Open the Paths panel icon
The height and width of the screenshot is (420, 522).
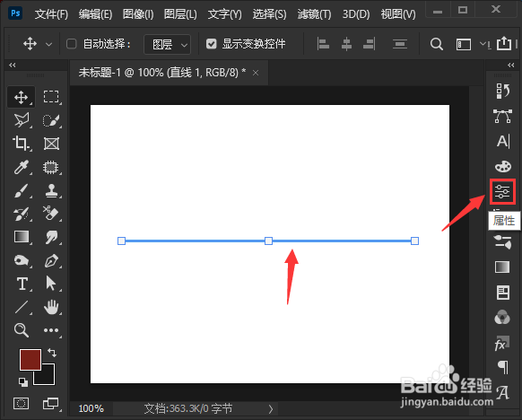click(502, 117)
